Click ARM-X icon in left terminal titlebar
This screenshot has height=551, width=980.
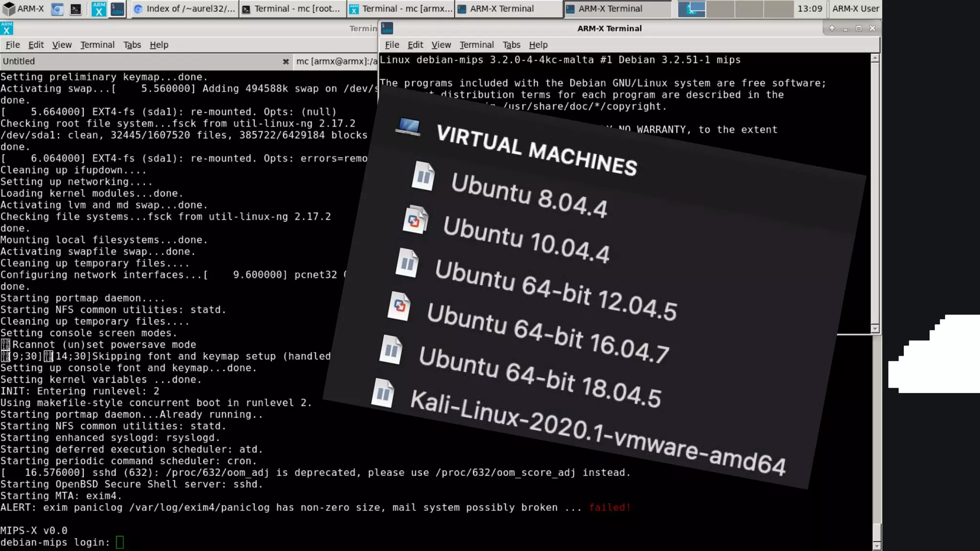click(x=7, y=28)
